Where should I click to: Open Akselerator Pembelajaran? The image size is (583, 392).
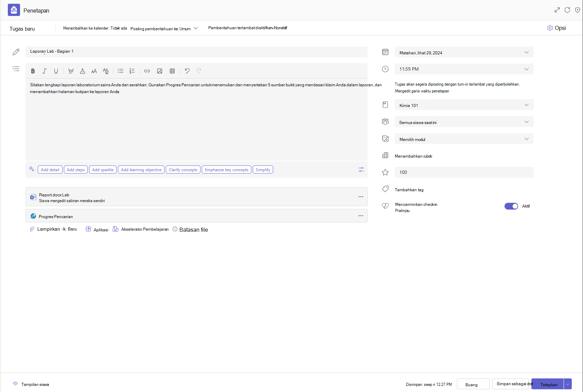click(x=141, y=229)
